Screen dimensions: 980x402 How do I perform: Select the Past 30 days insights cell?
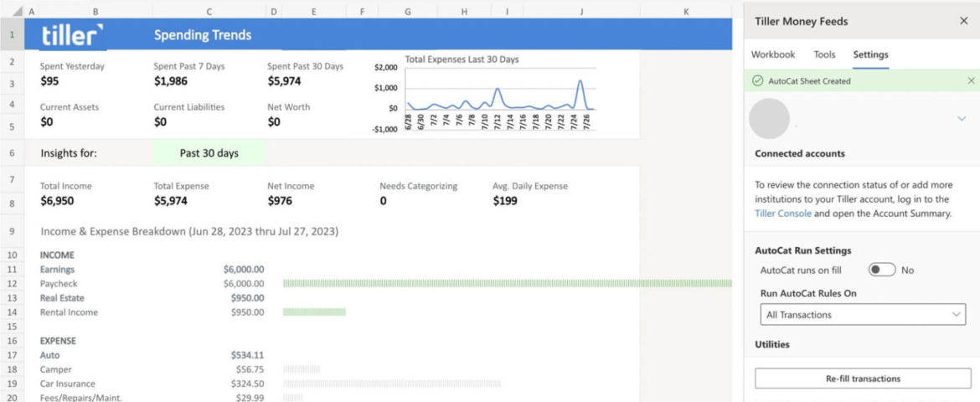pos(209,153)
